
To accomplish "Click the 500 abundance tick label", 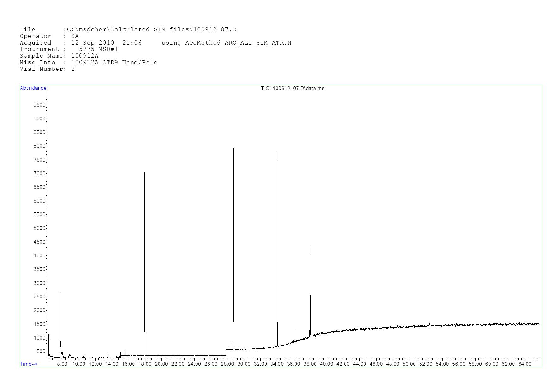I will [41, 352].
